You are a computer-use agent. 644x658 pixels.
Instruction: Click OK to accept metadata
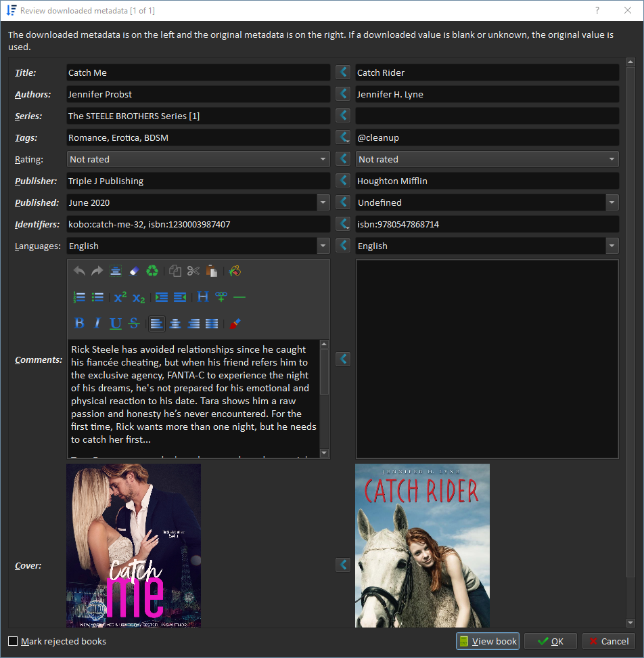point(551,641)
